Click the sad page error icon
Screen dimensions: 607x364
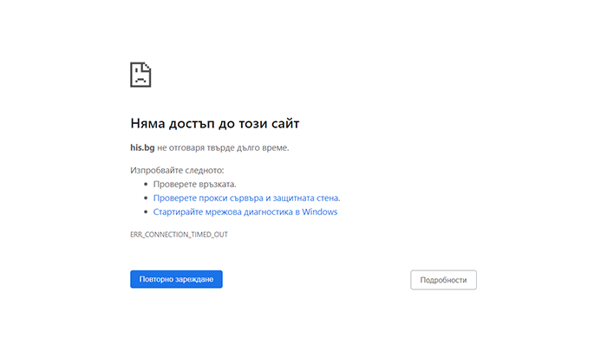tap(140, 75)
